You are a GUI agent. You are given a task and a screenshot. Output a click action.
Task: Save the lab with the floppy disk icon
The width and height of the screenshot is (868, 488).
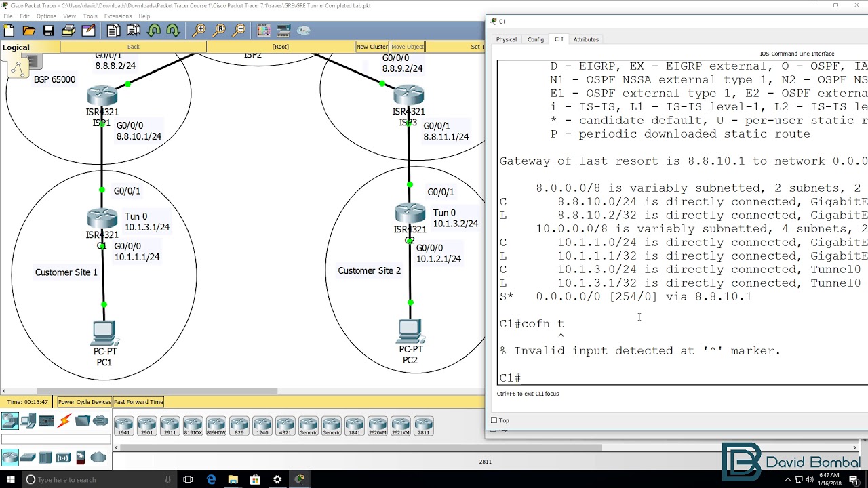[48, 30]
